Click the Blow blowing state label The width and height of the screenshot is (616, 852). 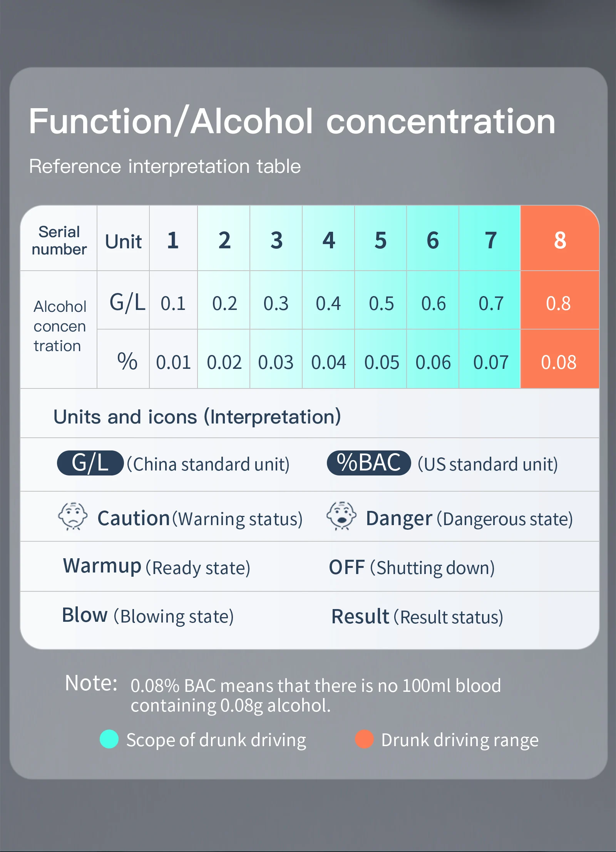pos(148,616)
